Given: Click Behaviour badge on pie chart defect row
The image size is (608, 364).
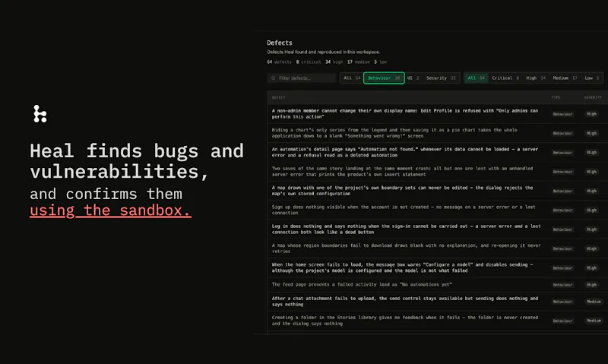Looking at the screenshot, I should point(562,133).
